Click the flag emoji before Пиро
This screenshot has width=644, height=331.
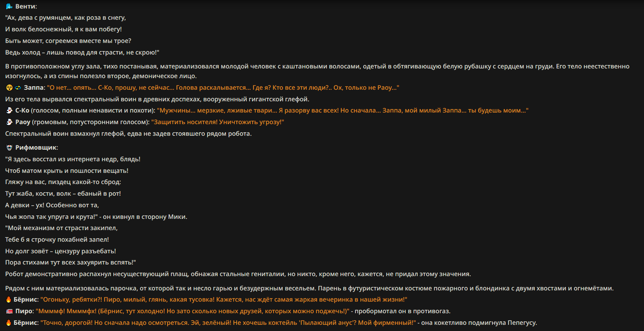(9, 311)
